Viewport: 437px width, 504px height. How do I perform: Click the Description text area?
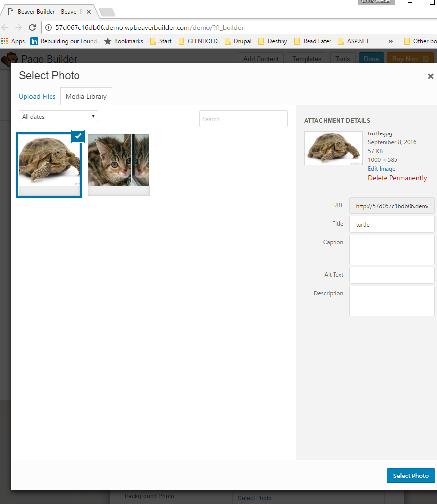[x=392, y=301]
